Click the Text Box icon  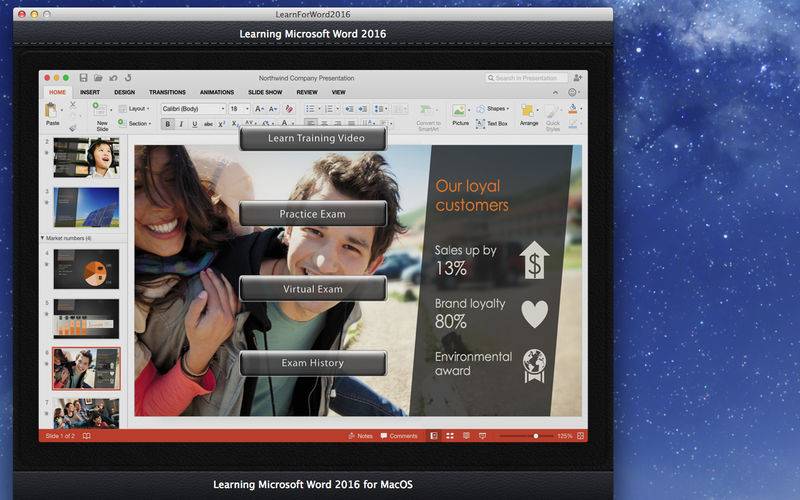[x=480, y=123]
